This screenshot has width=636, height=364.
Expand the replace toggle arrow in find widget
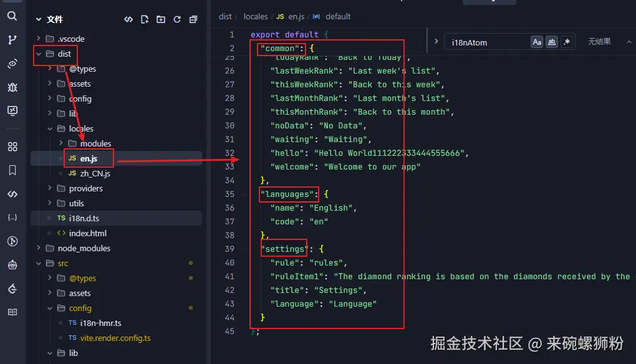[436, 41]
